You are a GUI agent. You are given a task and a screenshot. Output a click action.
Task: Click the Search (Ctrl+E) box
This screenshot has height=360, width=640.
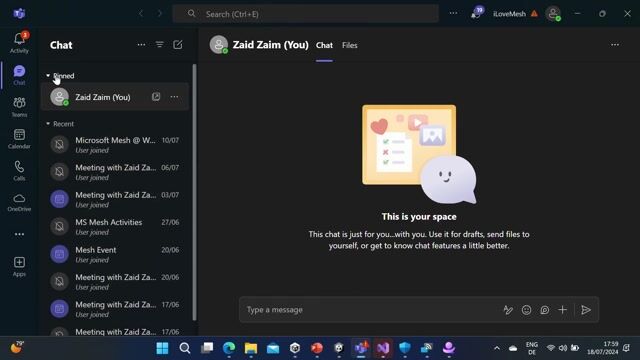click(305, 14)
